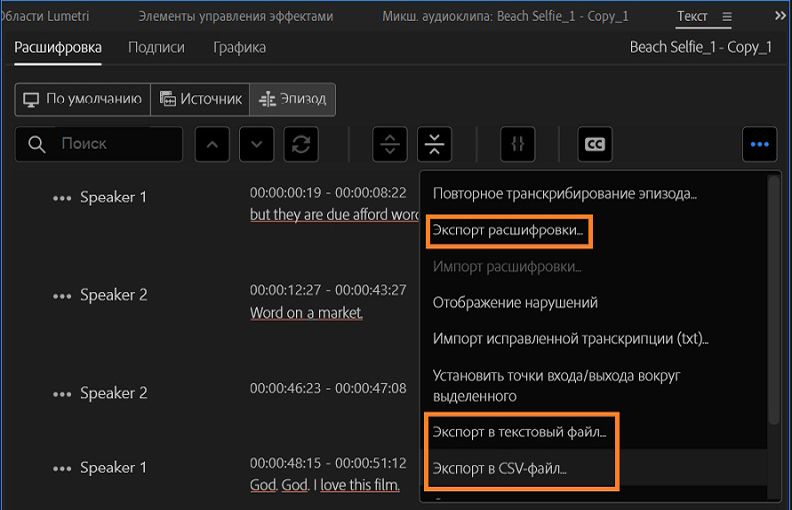Click timecode 00:00:12:27 - 00:00:43:27

(328, 290)
